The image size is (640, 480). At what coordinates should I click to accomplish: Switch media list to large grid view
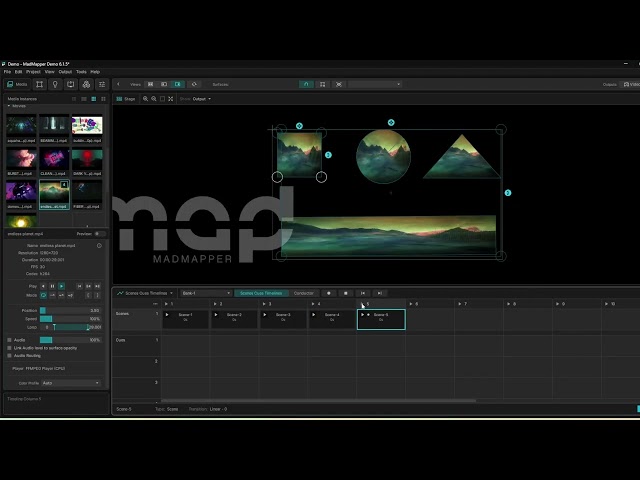coord(103,99)
